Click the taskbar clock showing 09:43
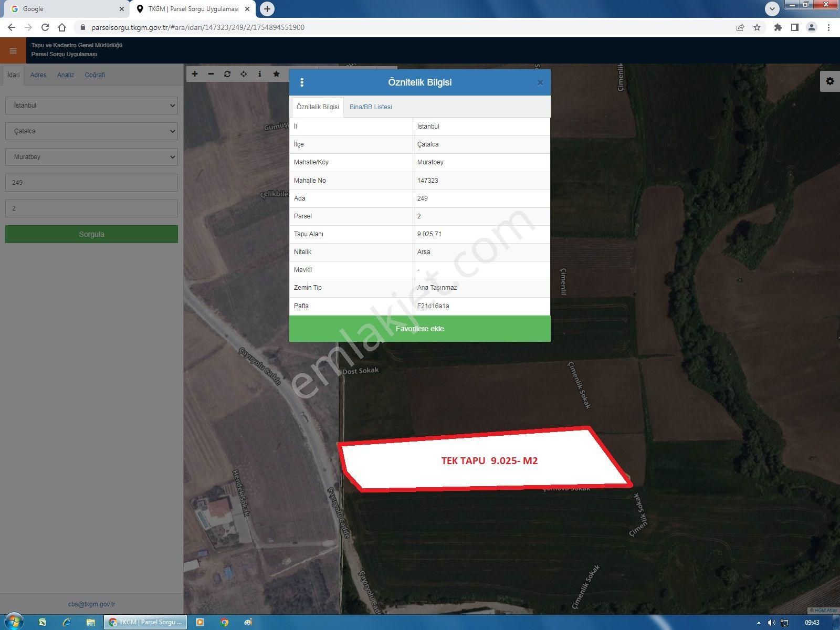Viewport: 840px width, 630px height. (x=812, y=623)
